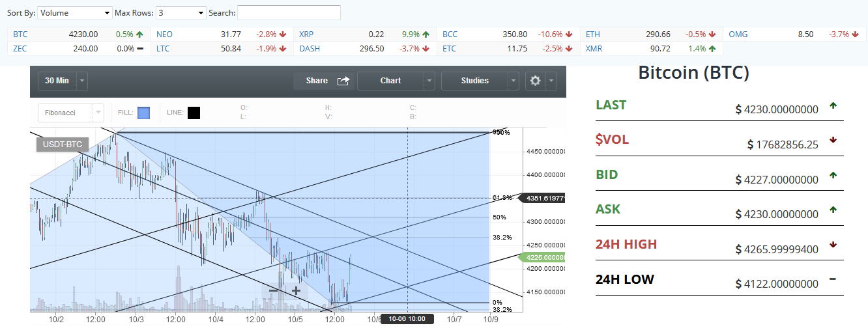Open the Chart menu
Viewport: 868px width, 332px height.
(x=390, y=81)
